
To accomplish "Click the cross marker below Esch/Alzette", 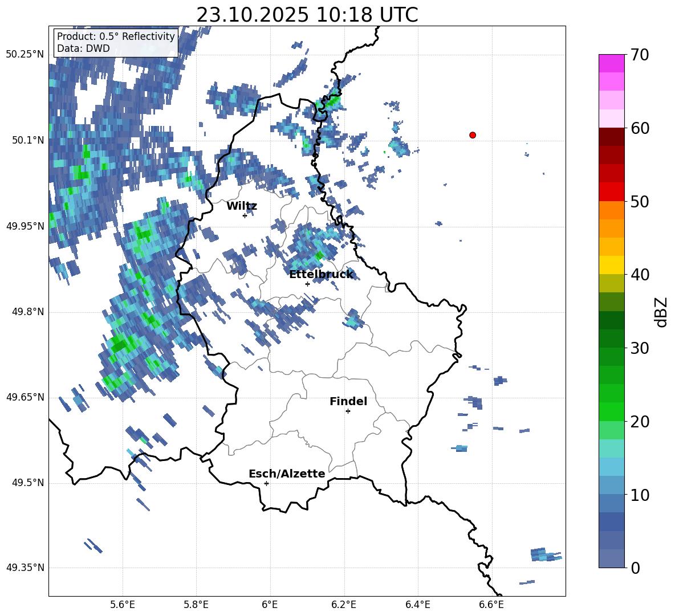I will click(266, 483).
